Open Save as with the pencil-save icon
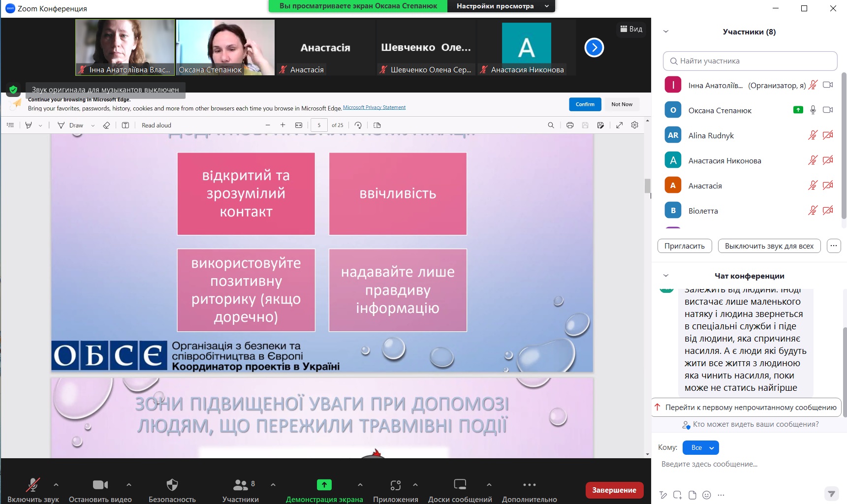The width and height of the screenshot is (847, 504). [601, 126]
